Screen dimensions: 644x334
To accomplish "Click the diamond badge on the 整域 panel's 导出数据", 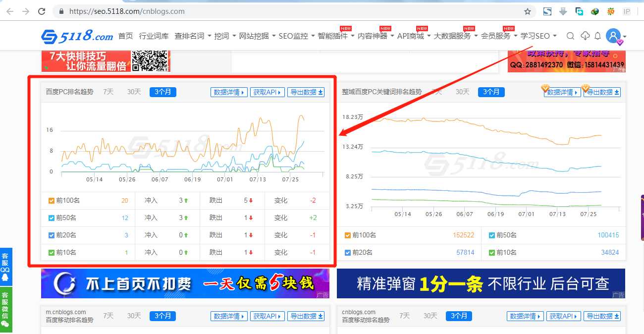I will click(586, 88).
